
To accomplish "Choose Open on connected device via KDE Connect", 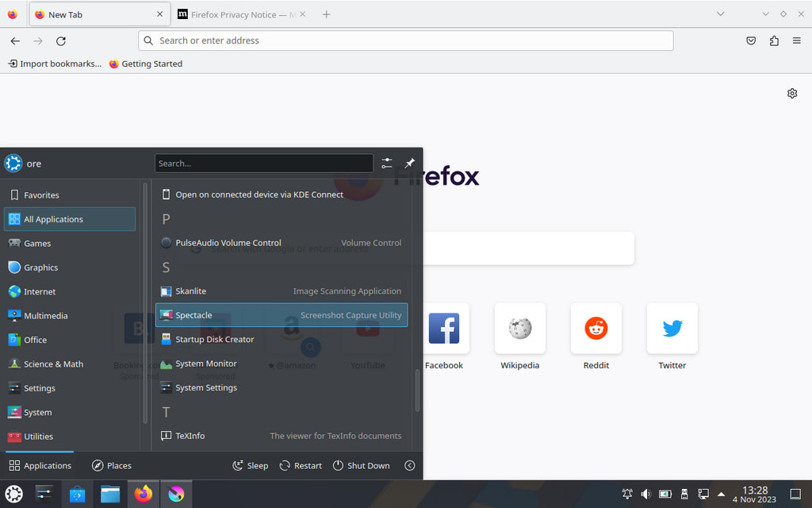I will 282,194.
